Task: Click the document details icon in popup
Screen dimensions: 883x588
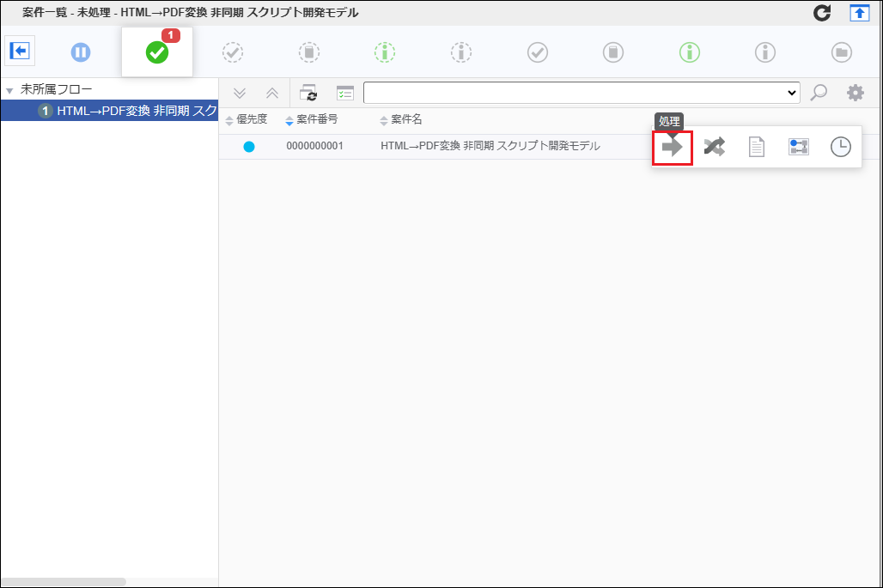Action: (756, 148)
